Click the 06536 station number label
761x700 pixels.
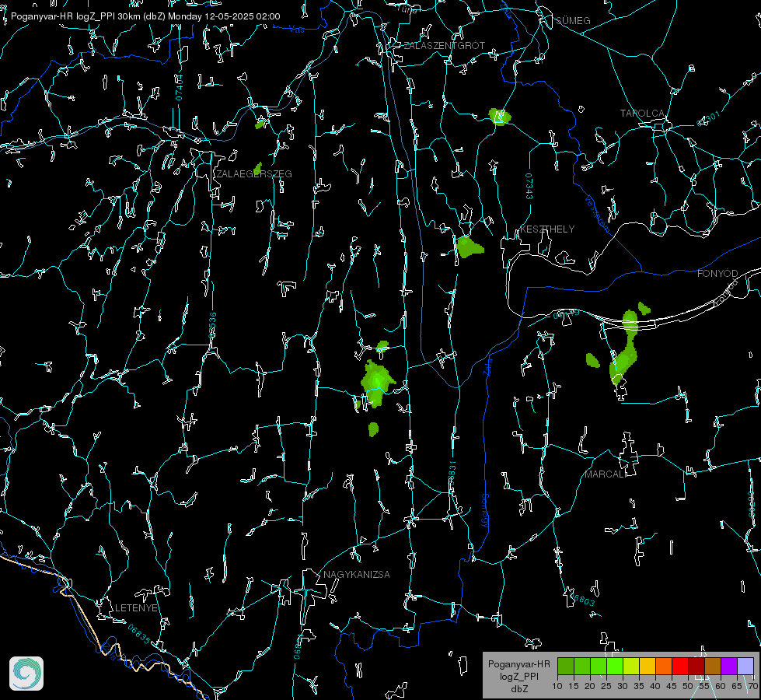(212, 325)
